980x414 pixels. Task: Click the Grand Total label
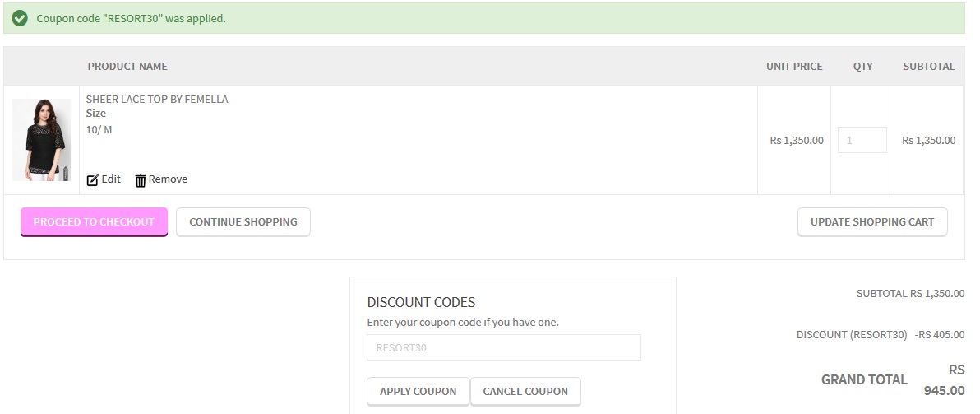click(x=864, y=379)
